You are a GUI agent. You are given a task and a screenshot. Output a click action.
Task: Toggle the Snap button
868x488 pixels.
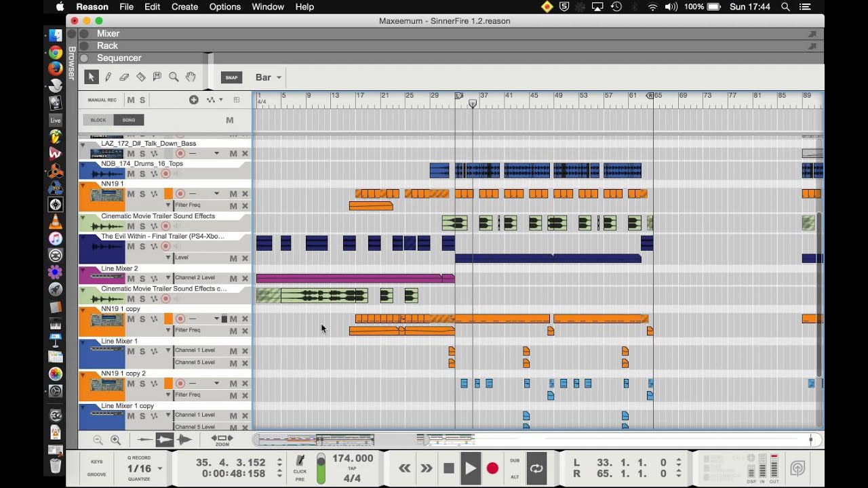pos(231,77)
